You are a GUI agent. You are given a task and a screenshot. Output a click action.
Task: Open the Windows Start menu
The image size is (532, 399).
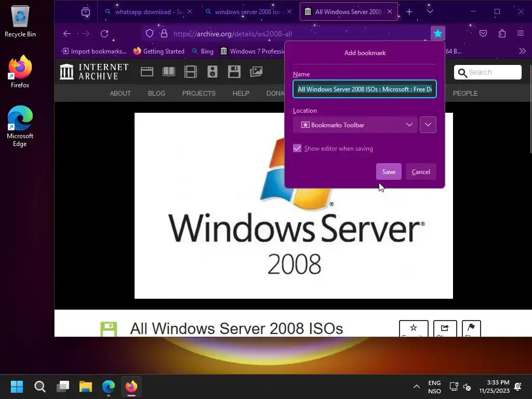(x=17, y=387)
